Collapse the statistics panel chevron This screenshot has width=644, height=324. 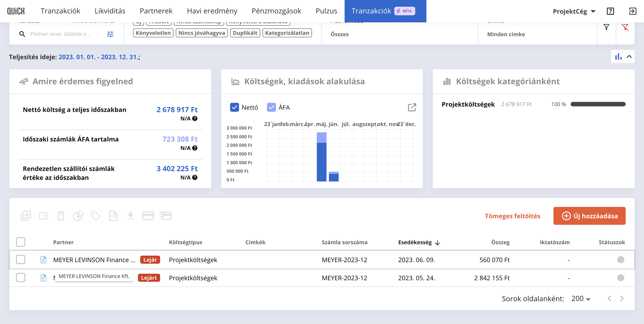[629, 57]
